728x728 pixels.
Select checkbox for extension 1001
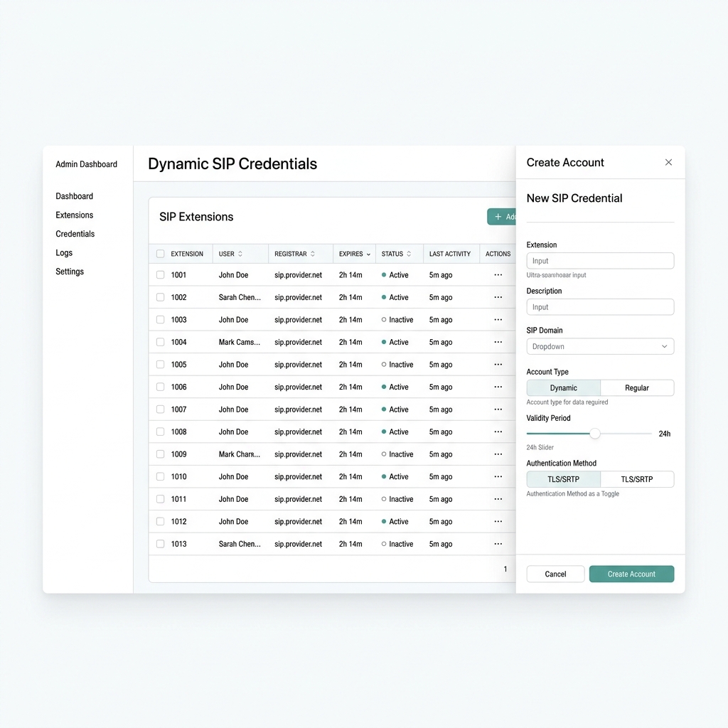[x=160, y=275]
